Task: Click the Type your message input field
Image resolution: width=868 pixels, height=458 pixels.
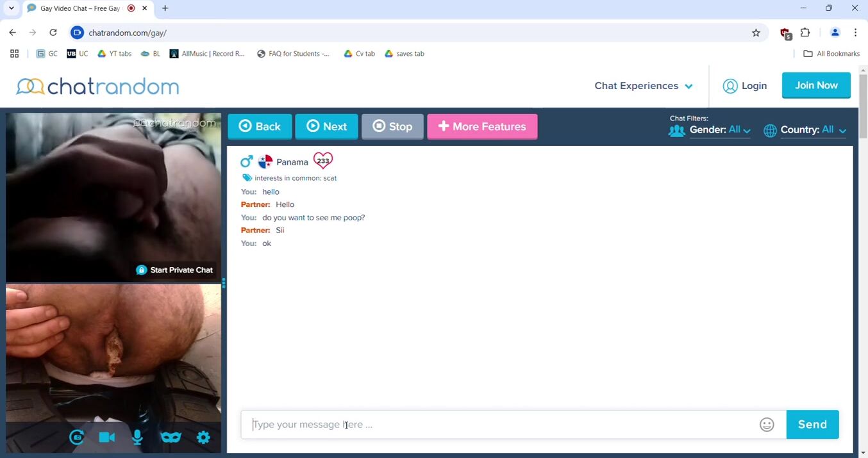Action: coord(500,425)
